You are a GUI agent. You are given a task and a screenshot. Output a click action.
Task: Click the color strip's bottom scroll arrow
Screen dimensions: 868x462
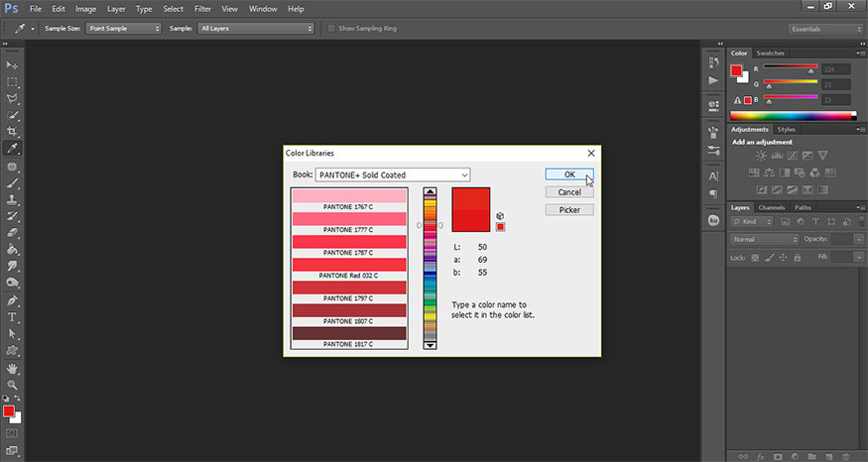(430, 344)
